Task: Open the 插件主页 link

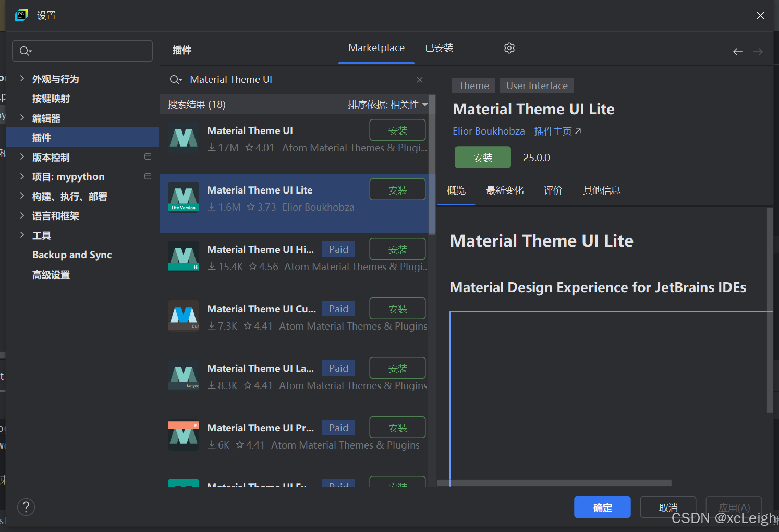Action: pos(557,131)
